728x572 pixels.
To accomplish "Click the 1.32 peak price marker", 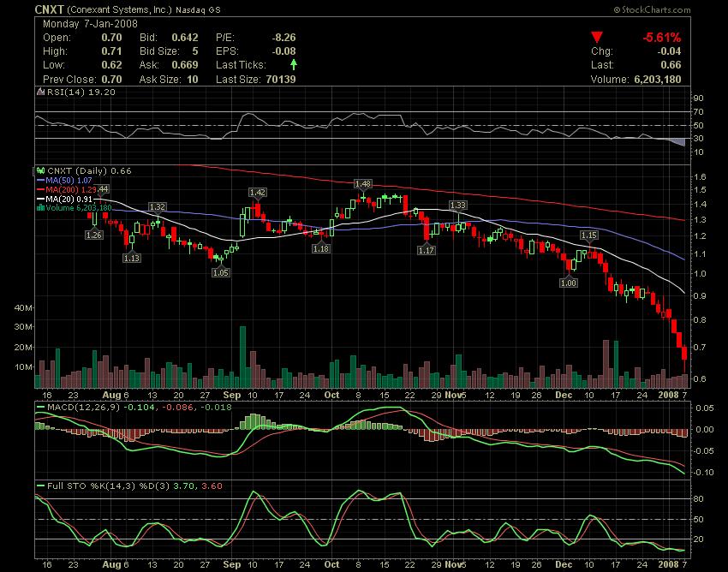I will coord(158,206).
